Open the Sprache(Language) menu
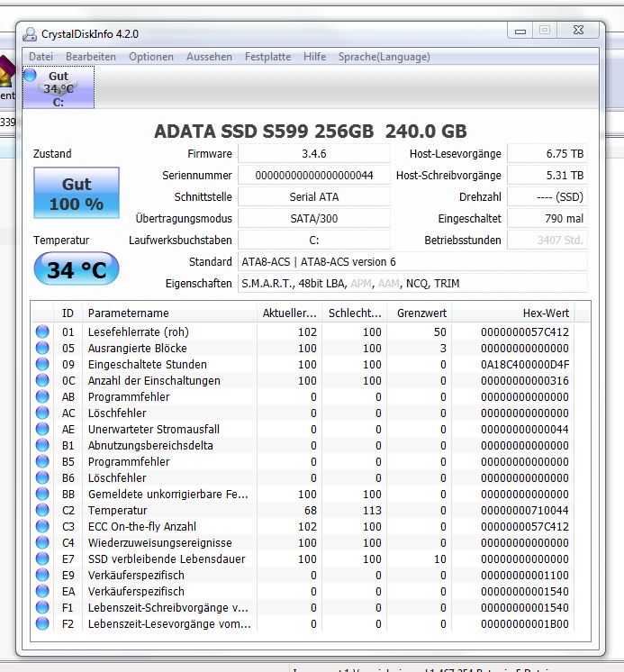This screenshot has height=672, width=624. pyautogui.click(x=384, y=57)
